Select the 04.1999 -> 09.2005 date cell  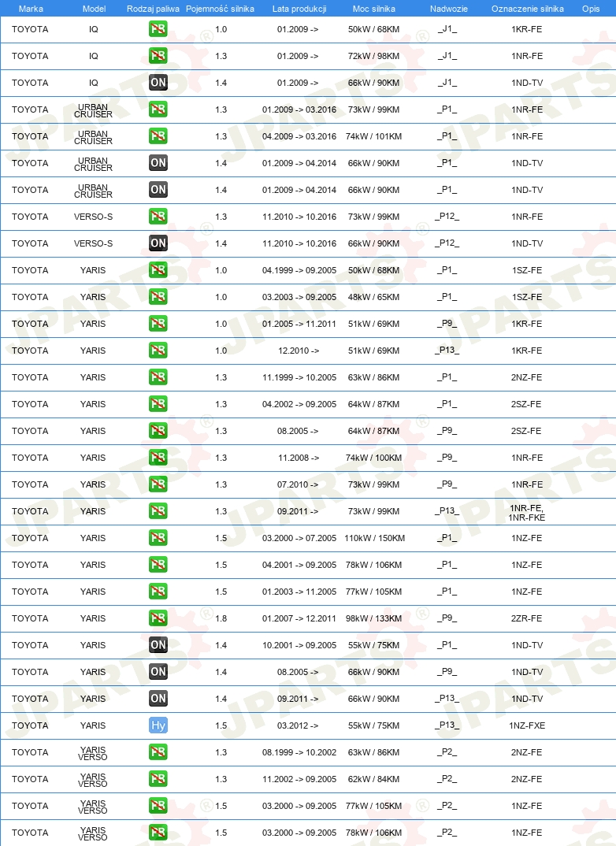click(299, 270)
